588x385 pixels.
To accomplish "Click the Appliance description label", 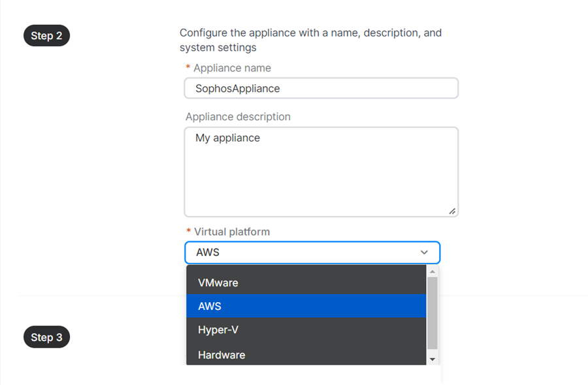I will pos(238,117).
